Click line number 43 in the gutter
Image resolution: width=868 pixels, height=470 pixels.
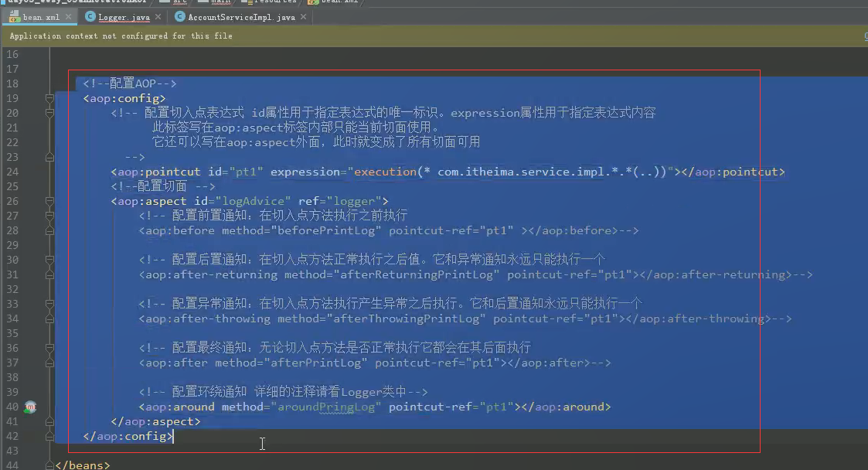(12, 451)
